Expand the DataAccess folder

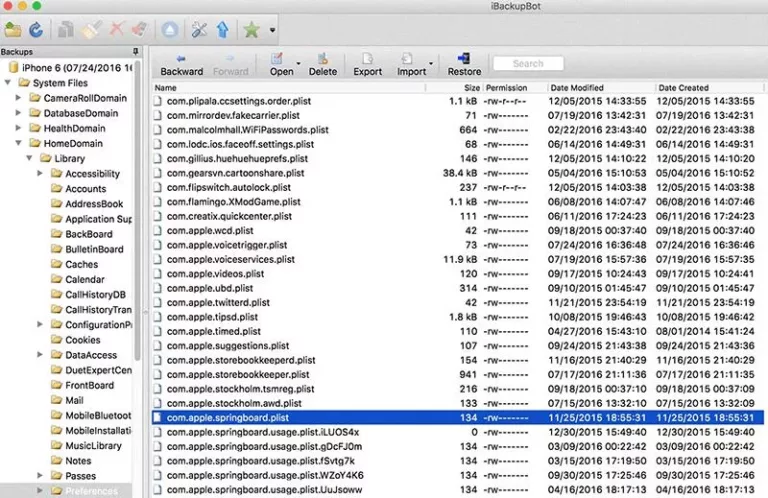point(40,355)
